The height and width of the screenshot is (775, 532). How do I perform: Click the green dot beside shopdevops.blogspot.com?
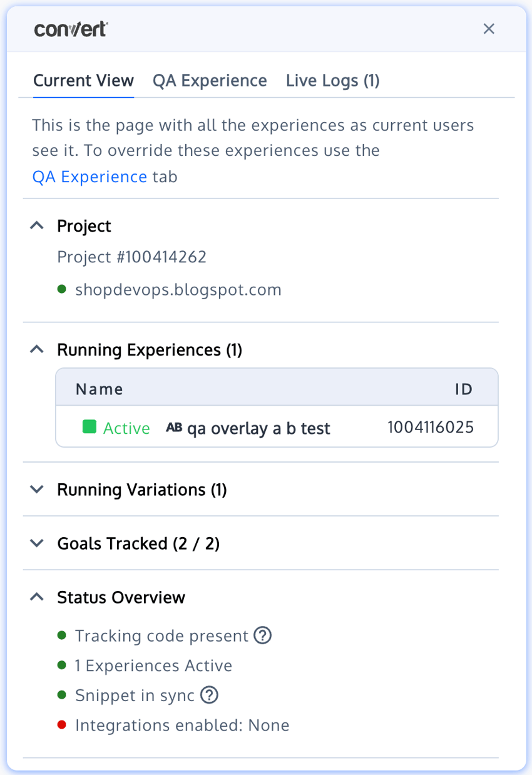click(x=62, y=289)
